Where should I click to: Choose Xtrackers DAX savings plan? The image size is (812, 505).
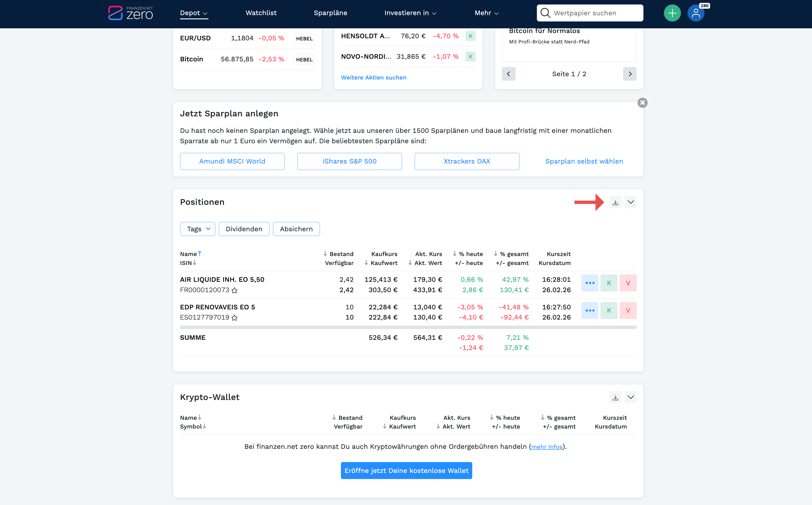click(467, 161)
